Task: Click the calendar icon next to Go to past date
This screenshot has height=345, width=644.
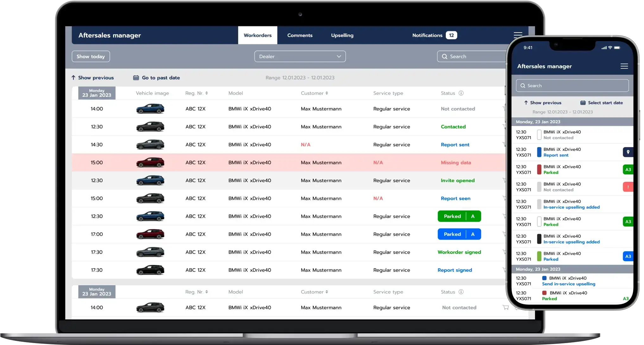Action: 136,78
